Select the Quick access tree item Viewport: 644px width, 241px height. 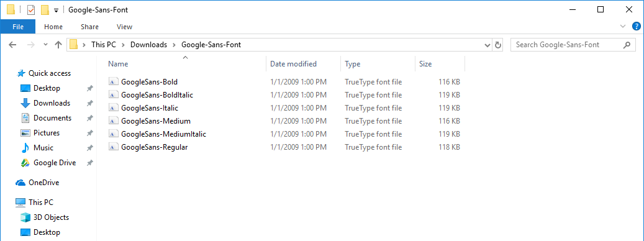tap(49, 73)
